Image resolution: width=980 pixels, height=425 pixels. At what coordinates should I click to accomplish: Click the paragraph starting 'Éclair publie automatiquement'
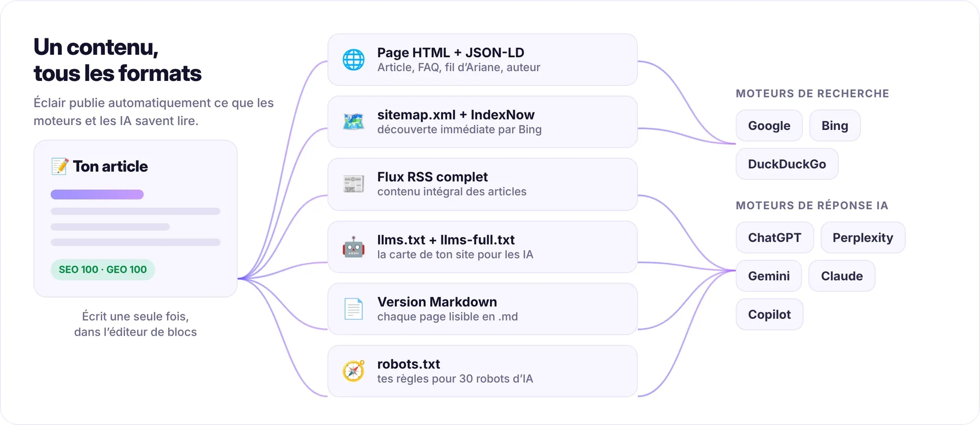153,112
